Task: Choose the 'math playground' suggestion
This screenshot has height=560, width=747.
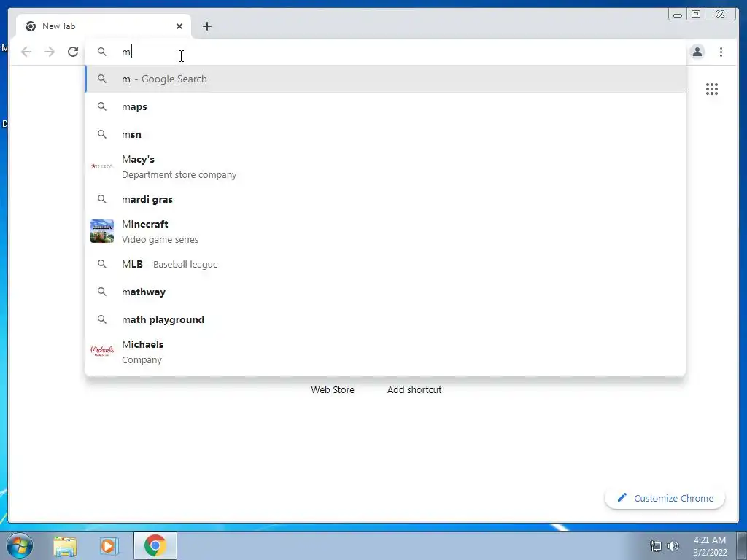Action: [x=385, y=319]
